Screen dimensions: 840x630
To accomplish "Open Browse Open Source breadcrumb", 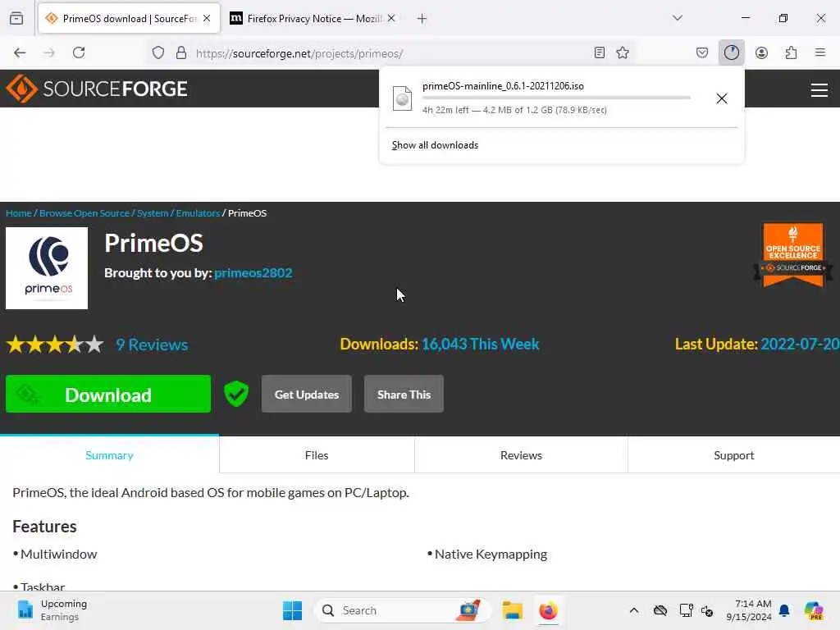I will click(84, 212).
